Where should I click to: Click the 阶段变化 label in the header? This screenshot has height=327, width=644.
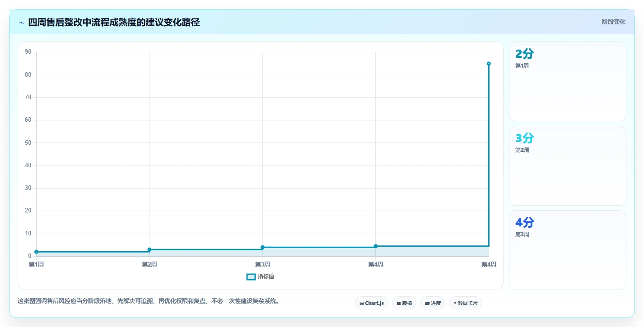tap(614, 22)
